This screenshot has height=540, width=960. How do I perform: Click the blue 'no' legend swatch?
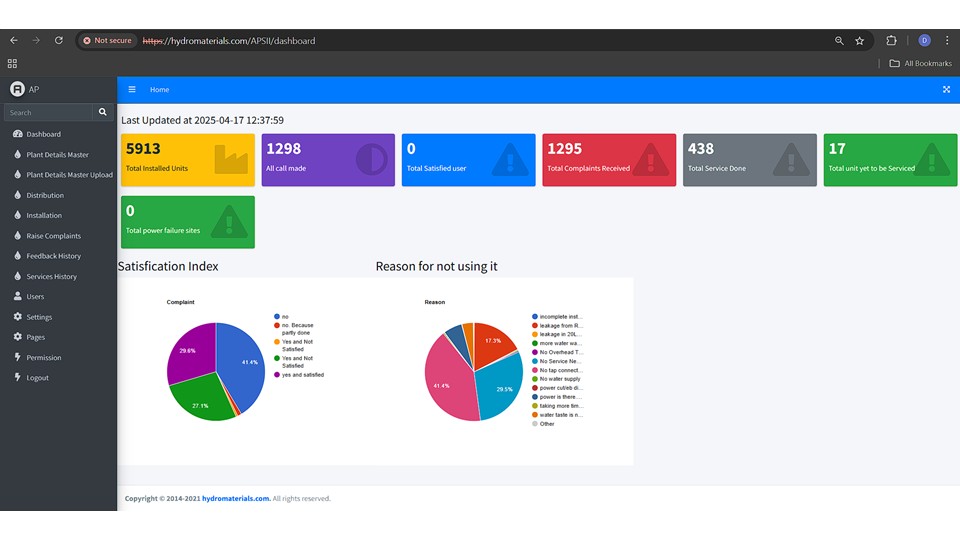pos(276,316)
